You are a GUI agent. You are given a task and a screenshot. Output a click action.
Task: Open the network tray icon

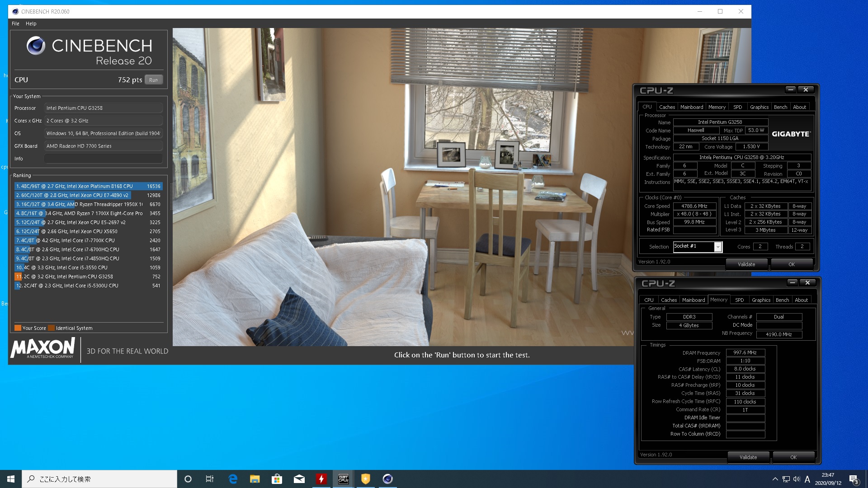click(786, 479)
